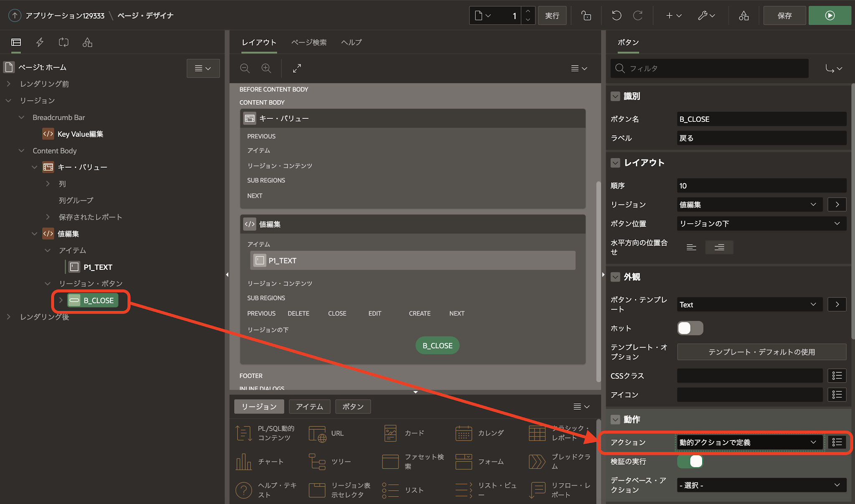The width and height of the screenshot is (855, 504).
Task: Click the Processing tab icon in left pane
Action: [63, 42]
